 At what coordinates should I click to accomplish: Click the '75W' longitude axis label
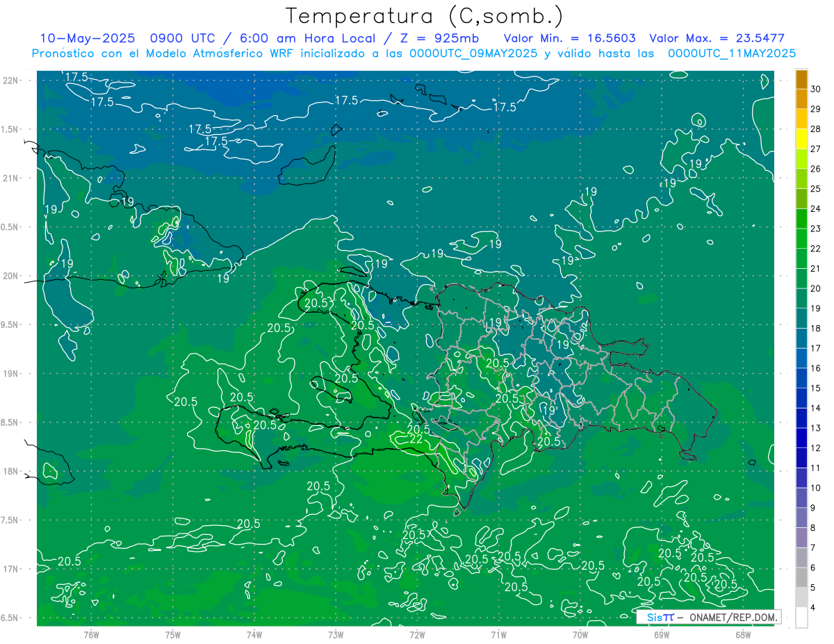pos(173,634)
